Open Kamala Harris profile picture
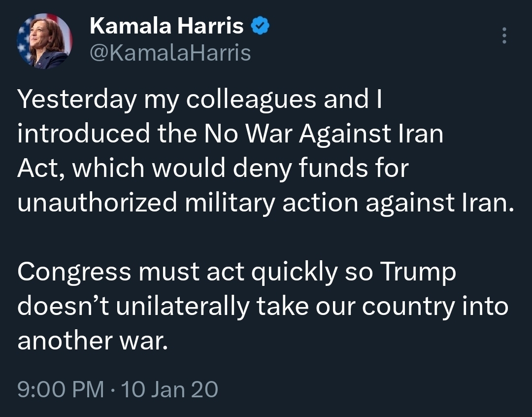 (x=45, y=40)
